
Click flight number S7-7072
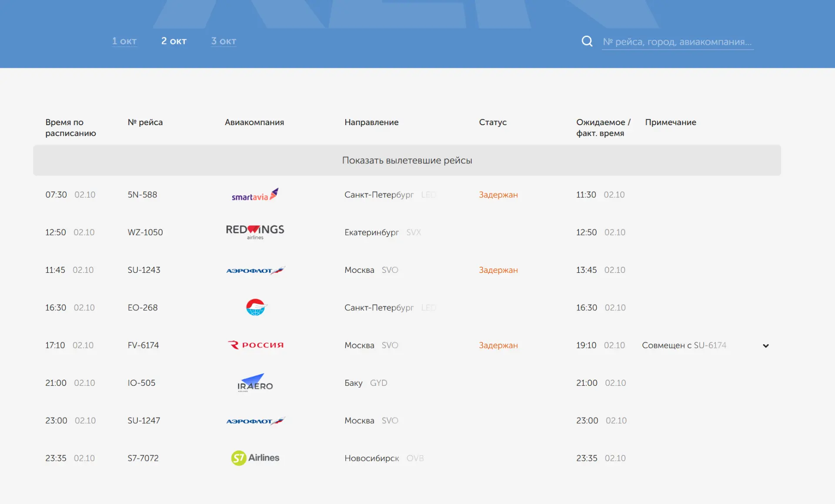coord(143,458)
